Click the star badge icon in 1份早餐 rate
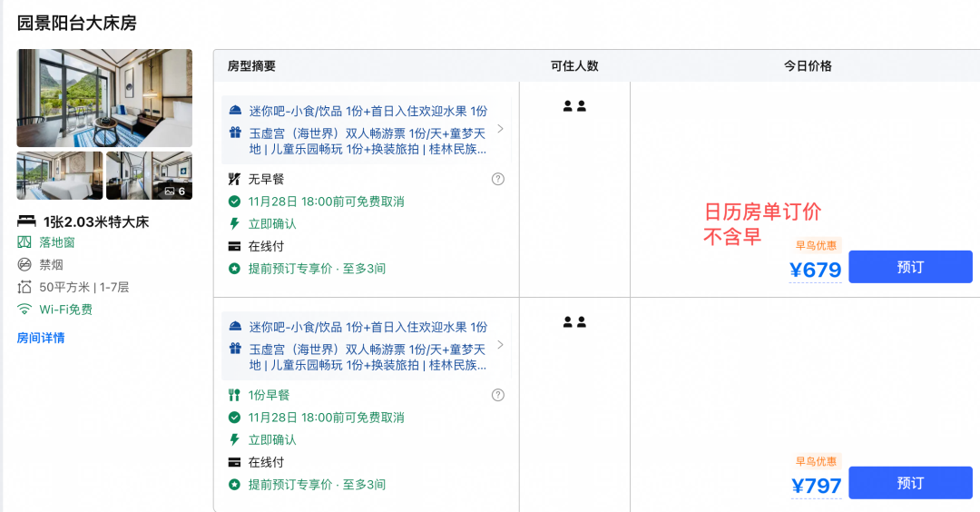 [x=234, y=485]
